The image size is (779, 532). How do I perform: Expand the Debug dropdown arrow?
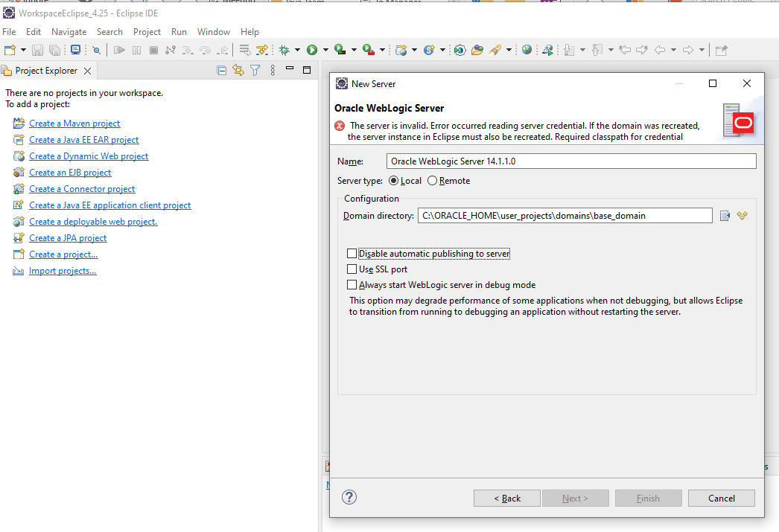[x=297, y=50]
